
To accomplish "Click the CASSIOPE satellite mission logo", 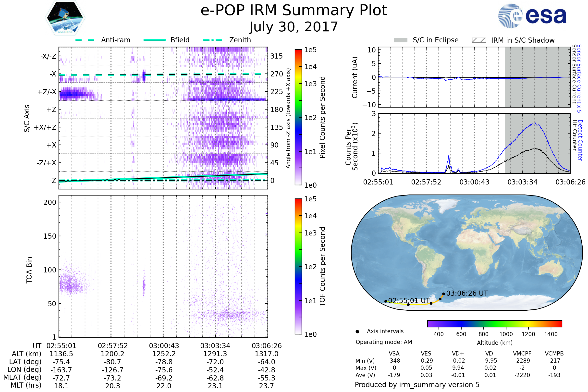I will pyautogui.click(x=65, y=18).
